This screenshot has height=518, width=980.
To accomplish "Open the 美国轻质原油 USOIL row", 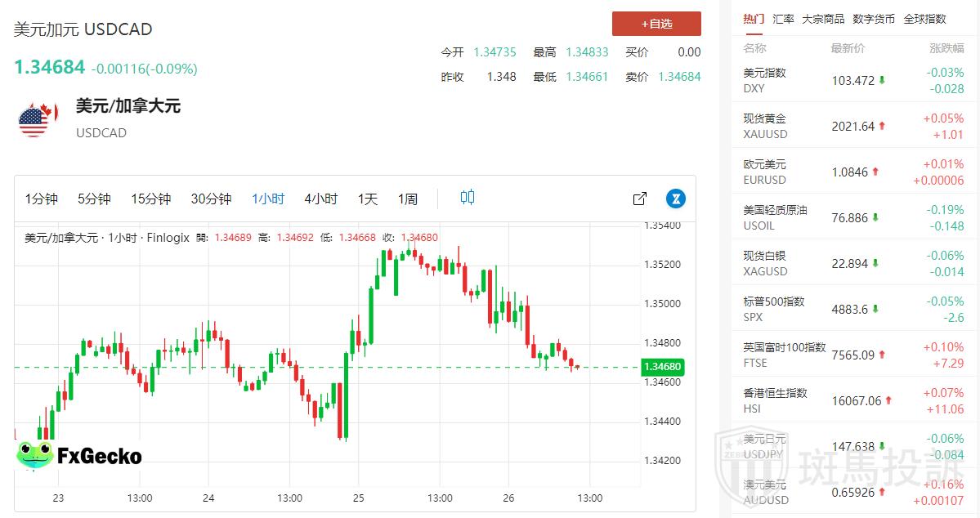I will pyautogui.click(x=850, y=217).
